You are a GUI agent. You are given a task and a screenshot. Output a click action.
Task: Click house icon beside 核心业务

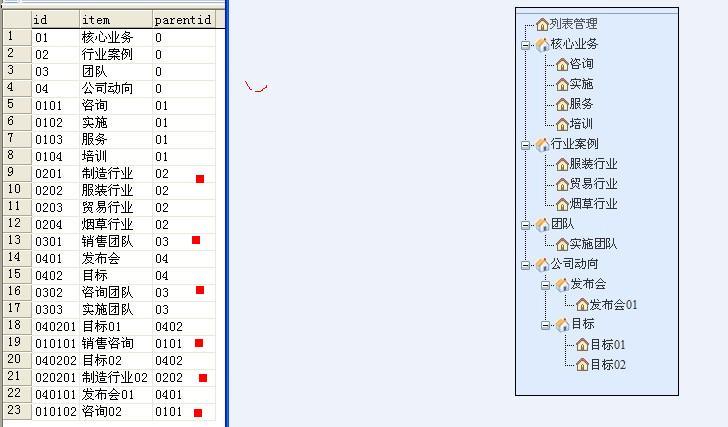(x=542, y=45)
